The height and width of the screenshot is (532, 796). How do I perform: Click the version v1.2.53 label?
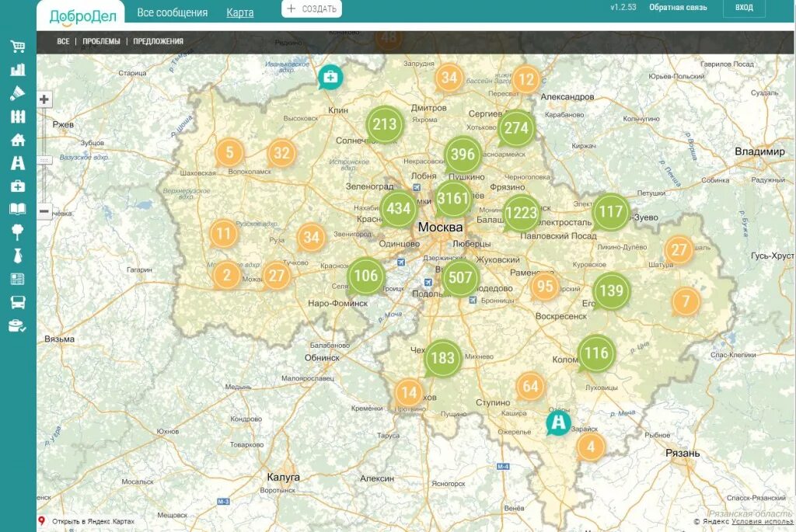(623, 8)
